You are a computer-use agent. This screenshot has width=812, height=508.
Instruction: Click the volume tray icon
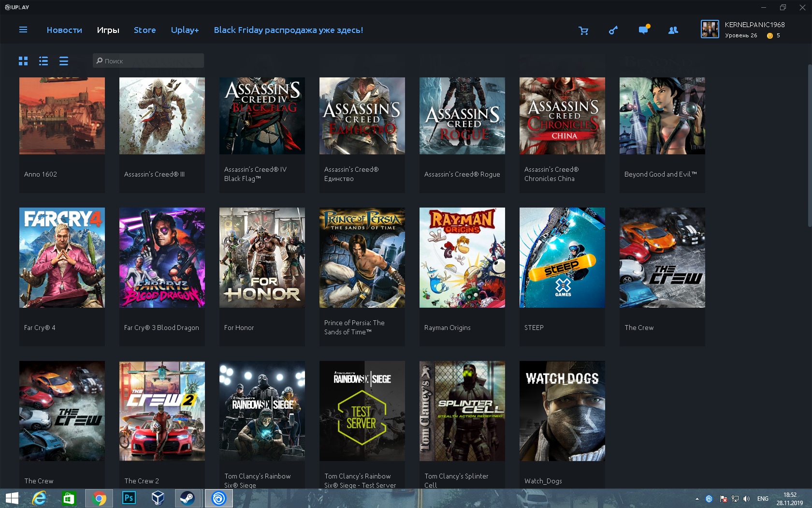tap(747, 499)
